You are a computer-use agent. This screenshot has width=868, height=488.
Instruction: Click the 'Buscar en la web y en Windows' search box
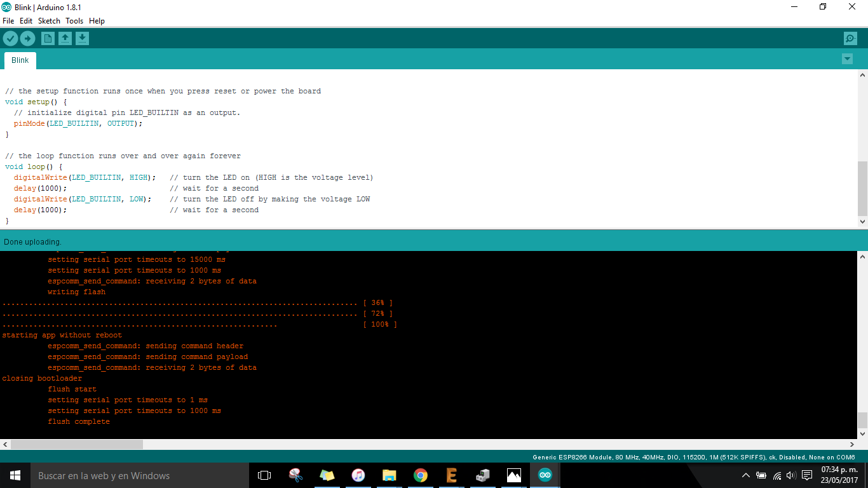click(x=140, y=475)
